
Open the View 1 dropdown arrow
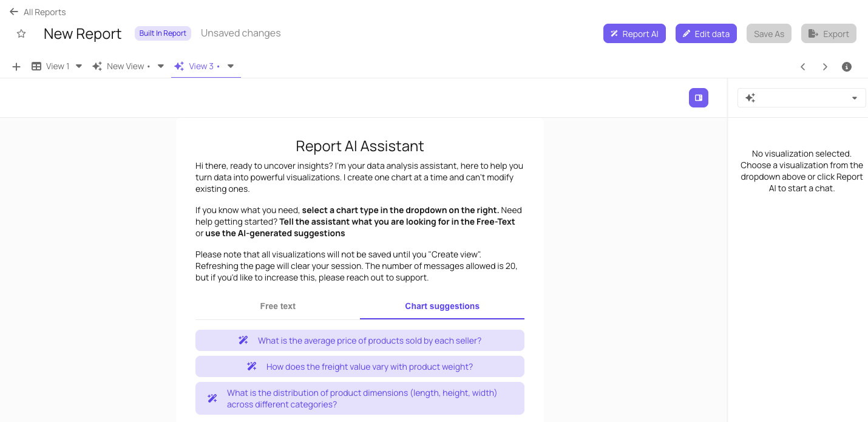[x=78, y=66]
